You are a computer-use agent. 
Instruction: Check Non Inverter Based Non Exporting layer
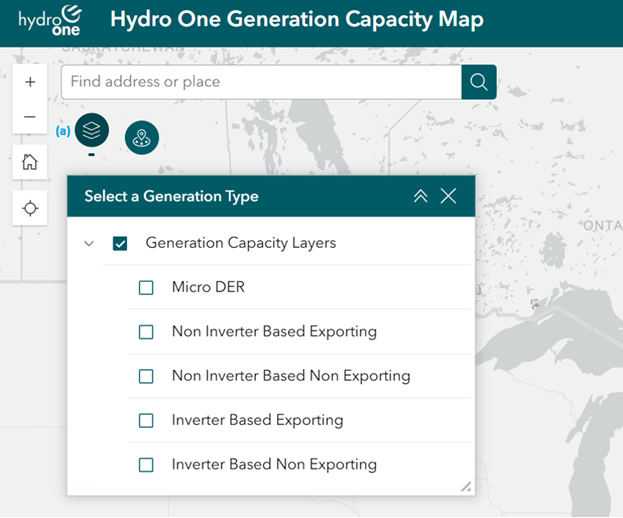coord(146,376)
